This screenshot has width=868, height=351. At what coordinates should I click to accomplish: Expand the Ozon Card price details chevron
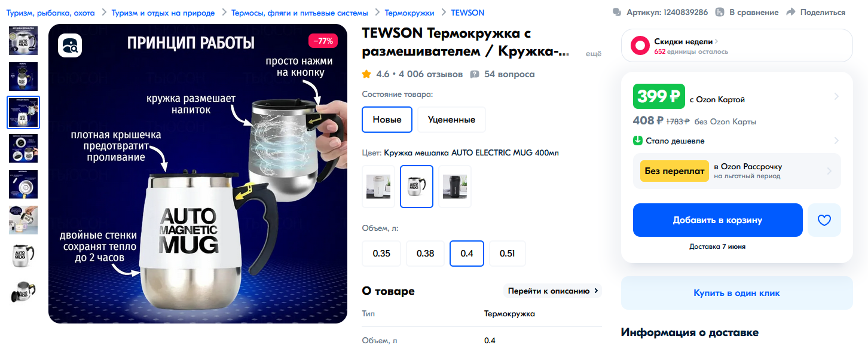[x=836, y=96]
